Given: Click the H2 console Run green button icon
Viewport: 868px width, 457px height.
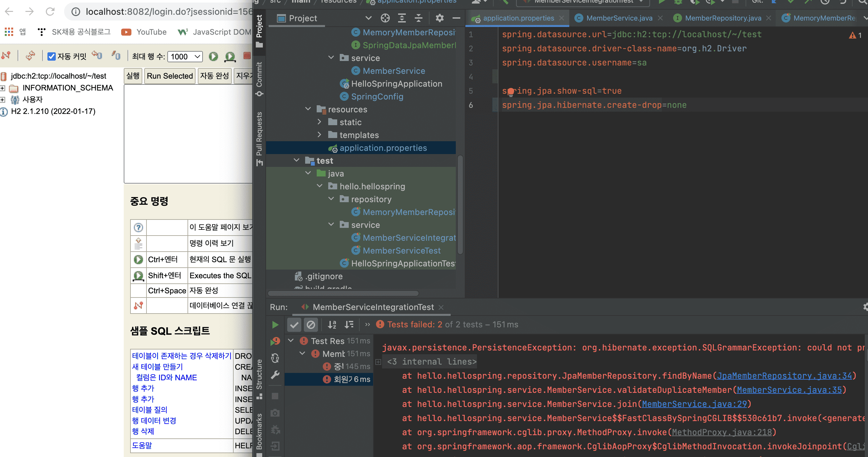Looking at the screenshot, I should [213, 56].
